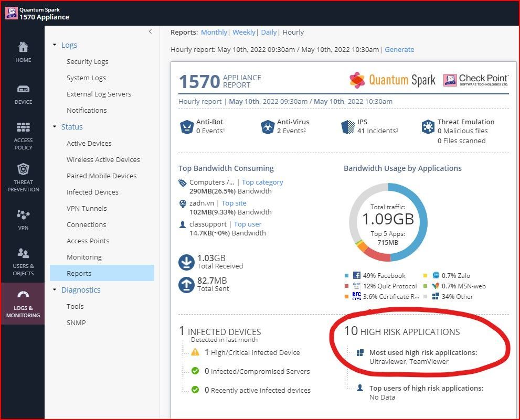This screenshot has width=520, height=420.
Task: Click the bandwidth usage donut chart
Action: click(x=388, y=222)
